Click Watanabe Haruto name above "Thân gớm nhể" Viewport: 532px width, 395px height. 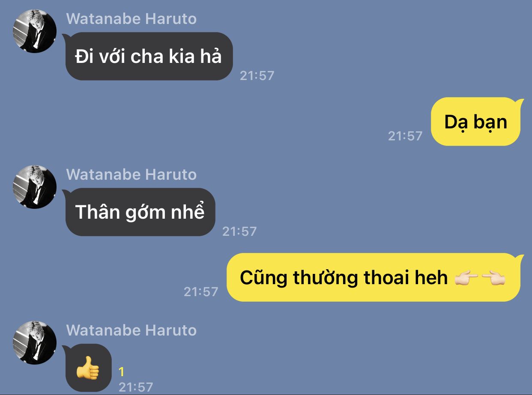pyautogui.click(x=132, y=175)
